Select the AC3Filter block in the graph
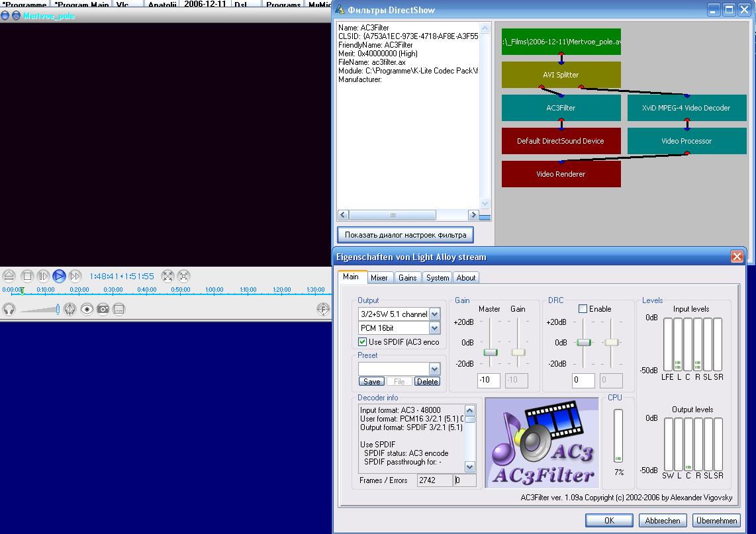 [561, 108]
